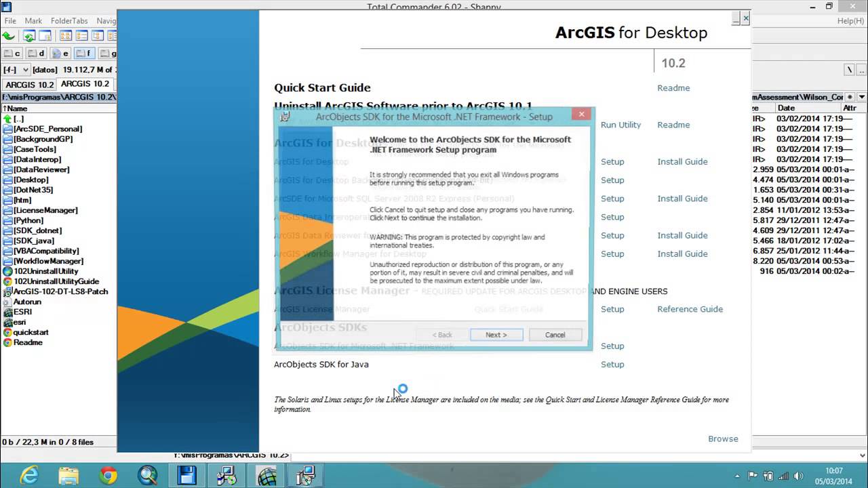Screen dimensions: 868x488
Task: Click the refresh/reread source icon in Total Commander
Action: tap(29, 36)
